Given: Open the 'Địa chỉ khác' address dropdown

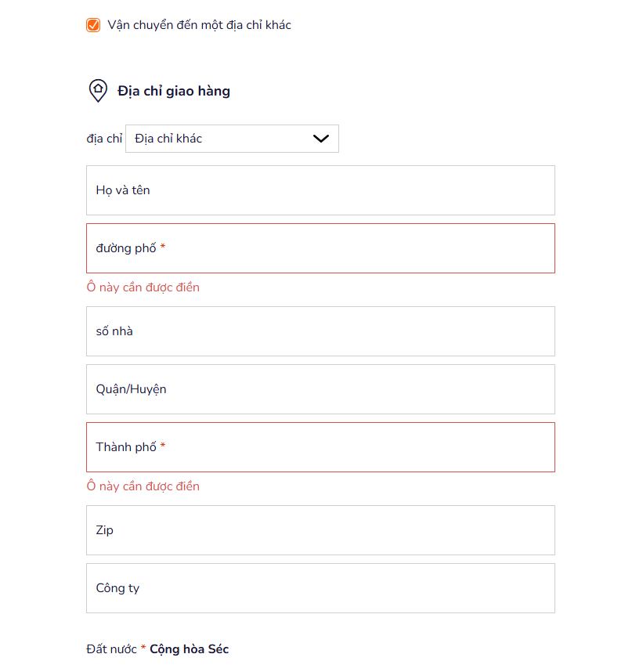Looking at the screenshot, I should click(x=233, y=139).
